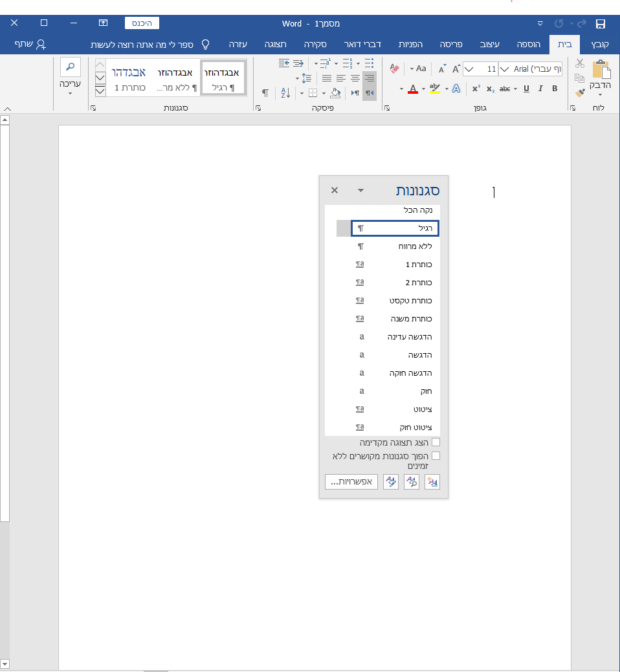Toggle left-to-right text direction
This screenshot has width=620, height=672.
click(x=355, y=92)
